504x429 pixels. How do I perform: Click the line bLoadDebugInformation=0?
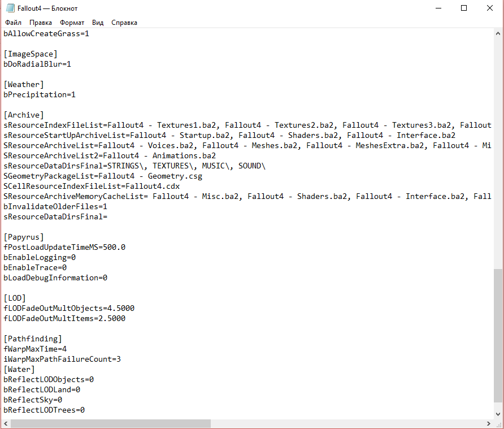55,278
